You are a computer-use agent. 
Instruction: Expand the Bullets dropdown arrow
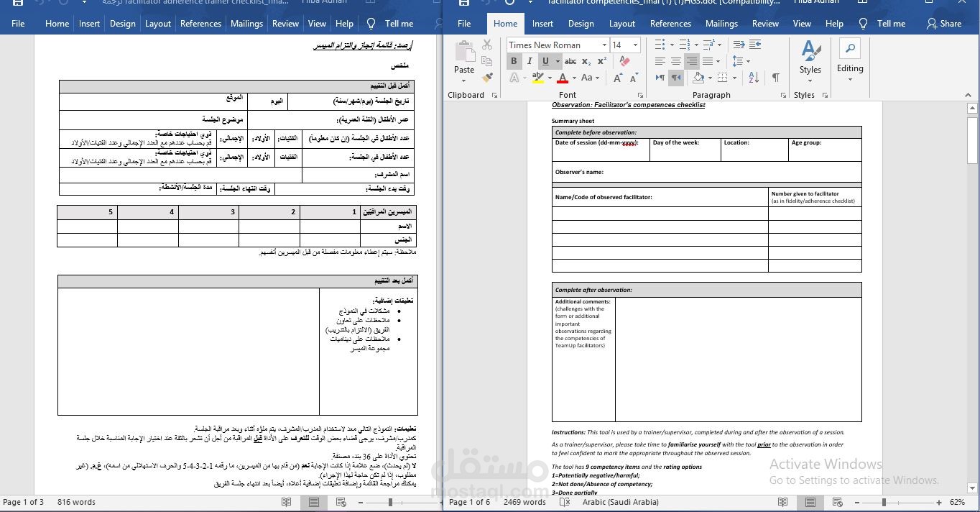[671, 45]
